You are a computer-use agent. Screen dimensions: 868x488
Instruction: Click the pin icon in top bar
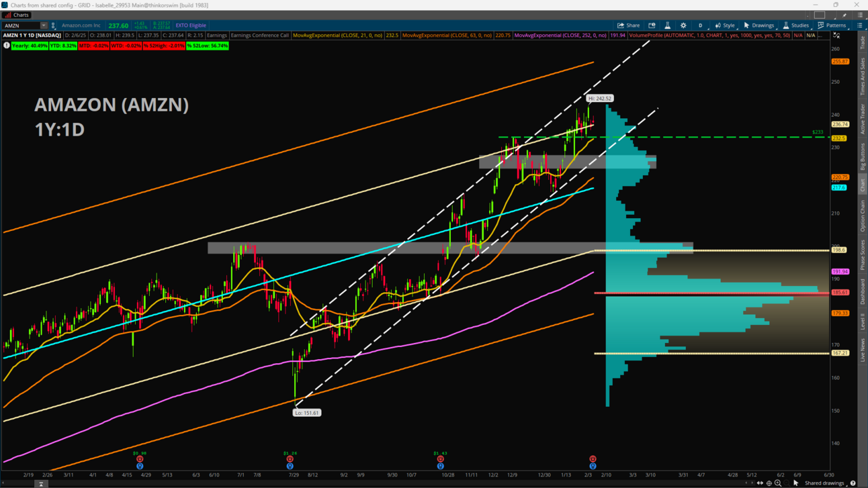[x=844, y=15]
